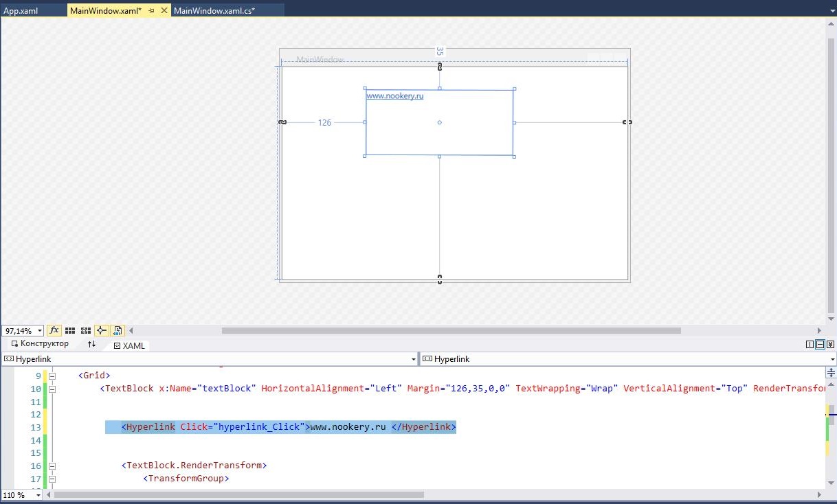Click the MainWindow title in the designer
This screenshot has width=837, height=504.
click(320, 60)
